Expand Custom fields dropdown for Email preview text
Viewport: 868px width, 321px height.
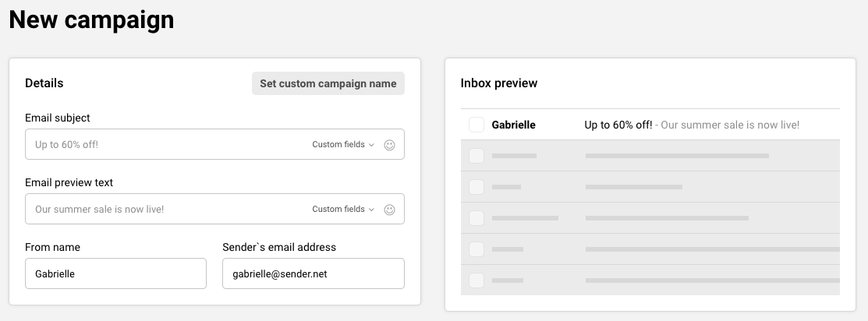coord(343,210)
